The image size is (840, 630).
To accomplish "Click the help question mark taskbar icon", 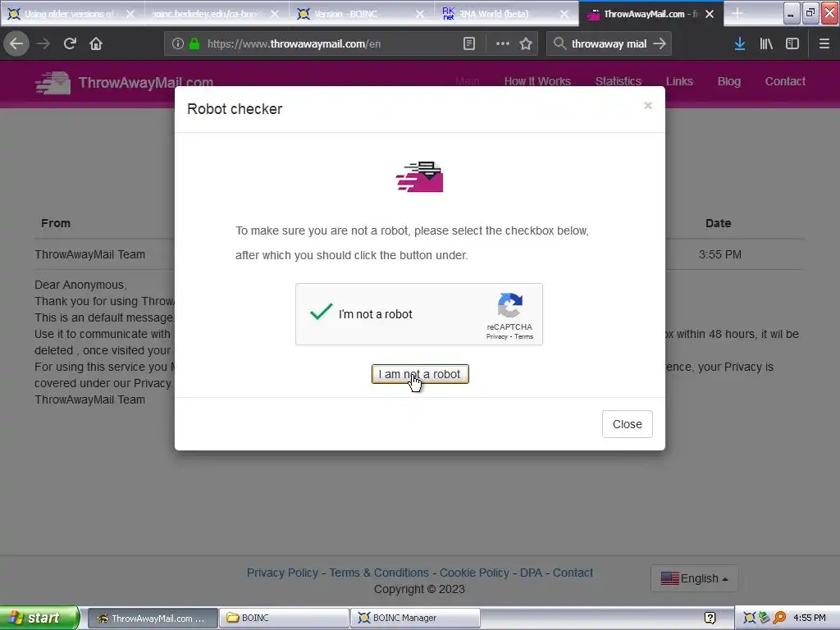I will [x=710, y=619].
